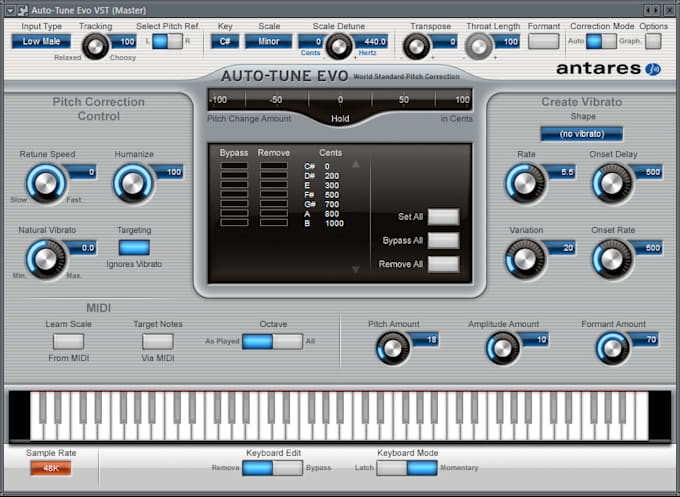Click the Set All button
This screenshot has width=680, height=497.
coord(443,217)
